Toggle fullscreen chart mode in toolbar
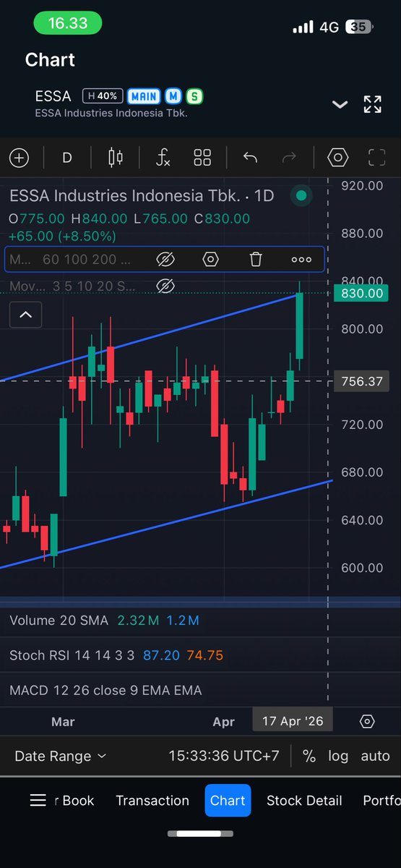 pos(376,157)
